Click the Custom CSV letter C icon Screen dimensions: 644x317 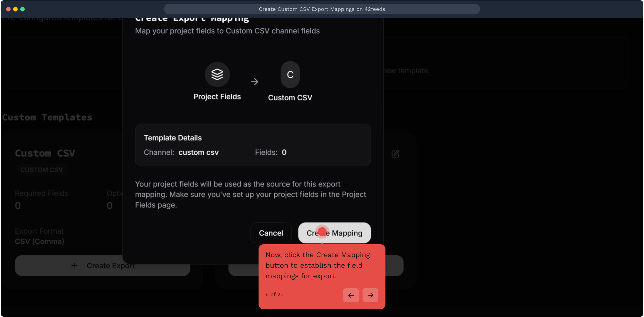tap(290, 75)
